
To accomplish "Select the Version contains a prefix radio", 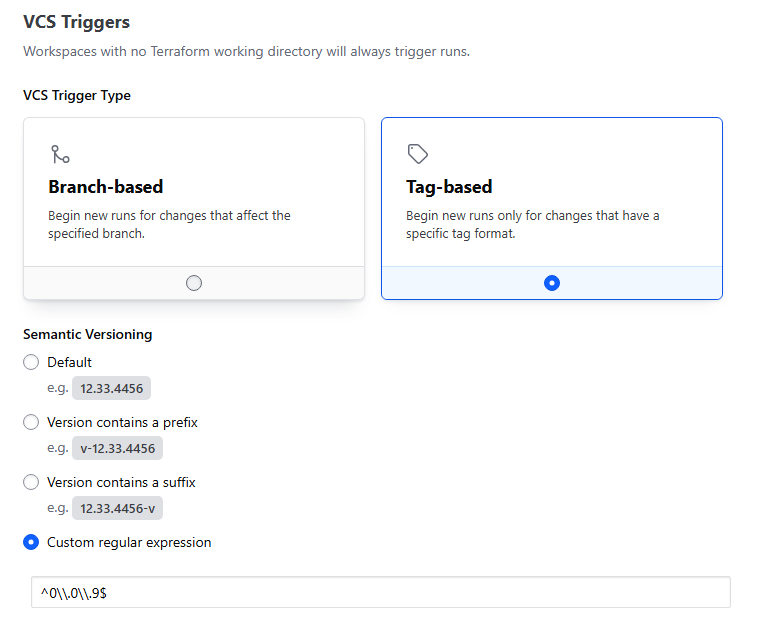I will click(x=31, y=422).
